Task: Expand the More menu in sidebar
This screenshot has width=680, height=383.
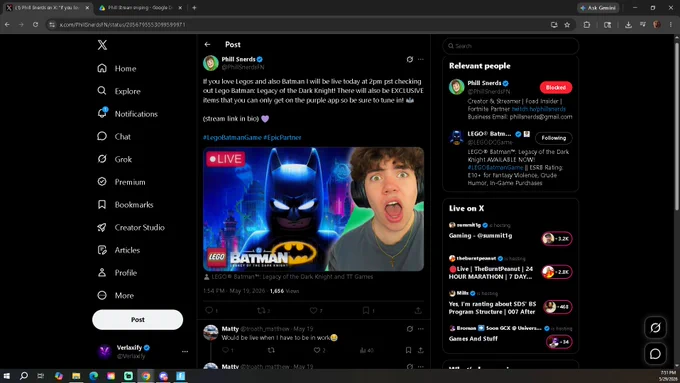Action: coord(115,295)
